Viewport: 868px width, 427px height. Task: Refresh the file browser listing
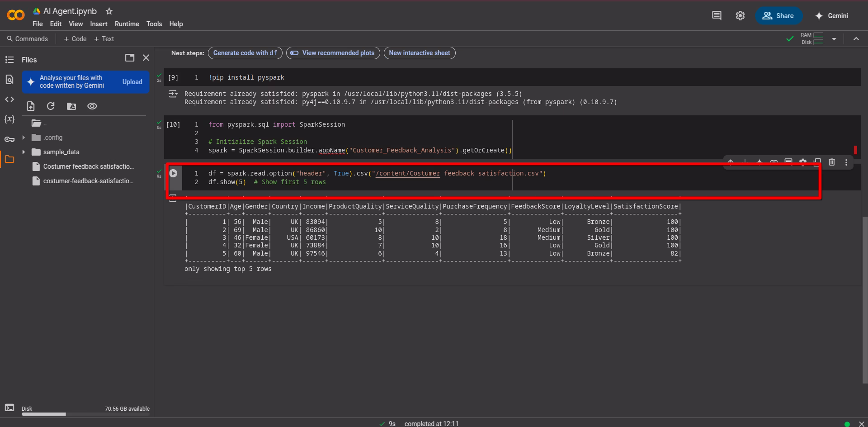click(51, 106)
